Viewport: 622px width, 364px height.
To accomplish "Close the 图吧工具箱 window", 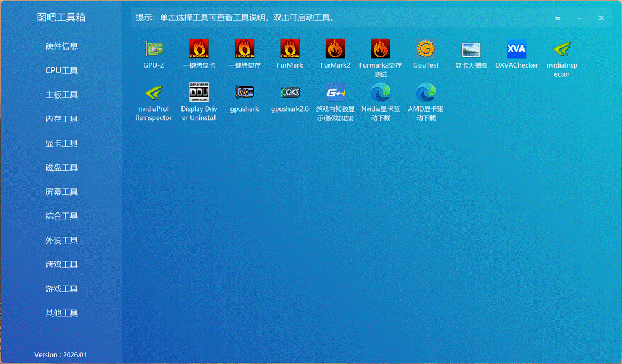I will click(x=601, y=18).
